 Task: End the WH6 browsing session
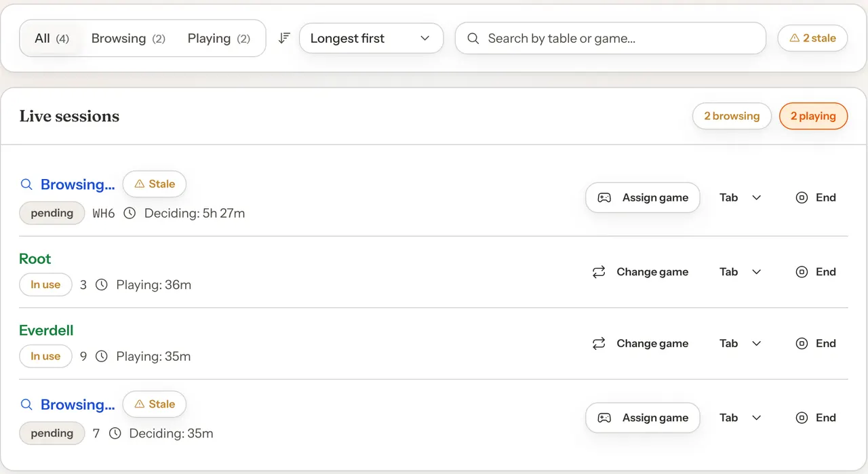pyautogui.click(x=816, y=198)
